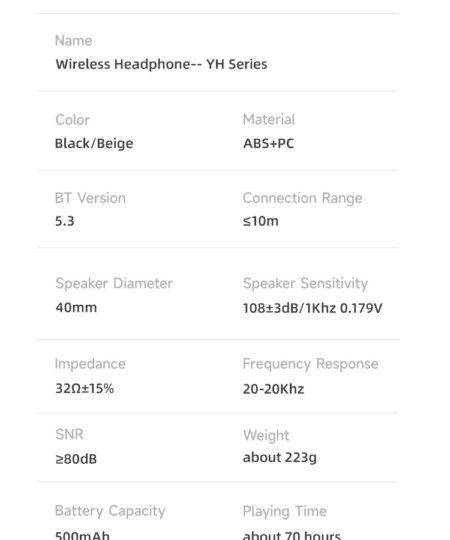Select the Black/Beige color value
Image resolution: width=450 pixels, height=540 pixels.
[94, 144]
